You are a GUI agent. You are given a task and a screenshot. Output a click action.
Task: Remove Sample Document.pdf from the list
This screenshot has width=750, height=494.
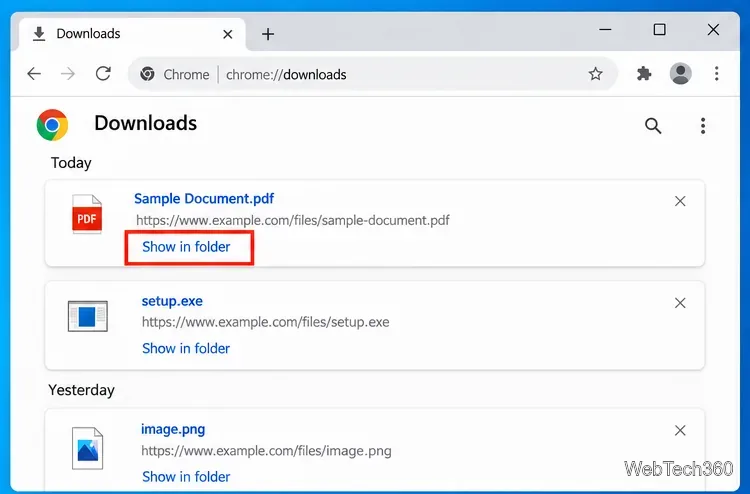680,201
